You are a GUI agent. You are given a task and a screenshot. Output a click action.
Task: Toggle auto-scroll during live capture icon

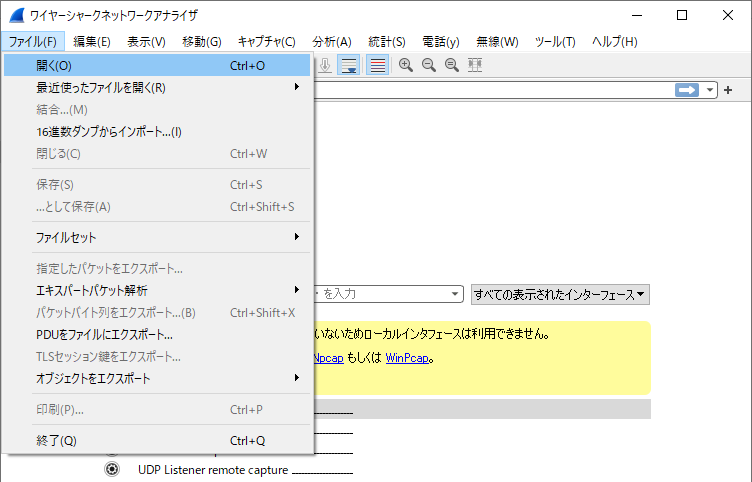pos(349,65)
